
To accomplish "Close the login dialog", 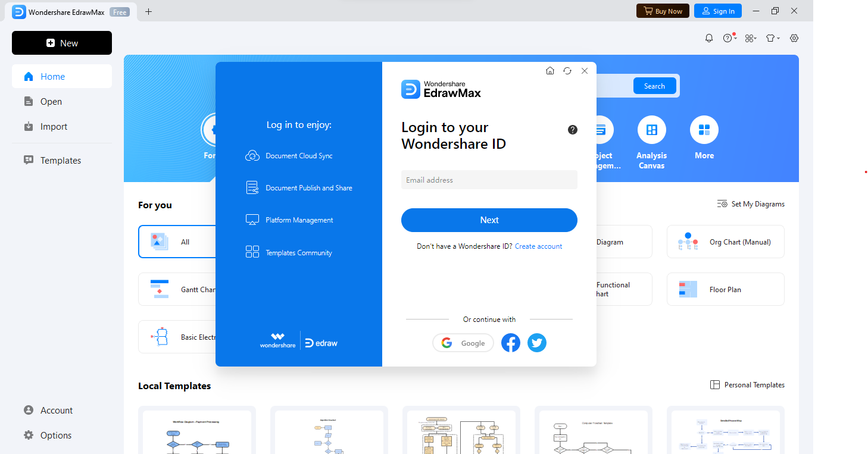I will [x=585, y=71].
